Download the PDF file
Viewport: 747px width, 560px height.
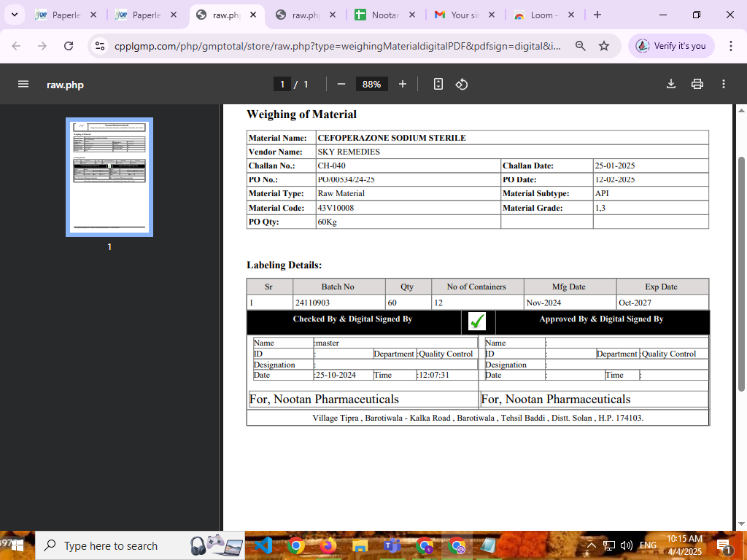point(671,84)
